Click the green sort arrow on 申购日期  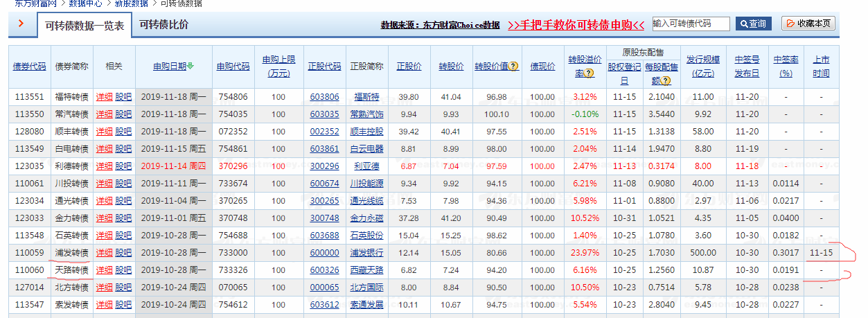click(x=190, y=67)
